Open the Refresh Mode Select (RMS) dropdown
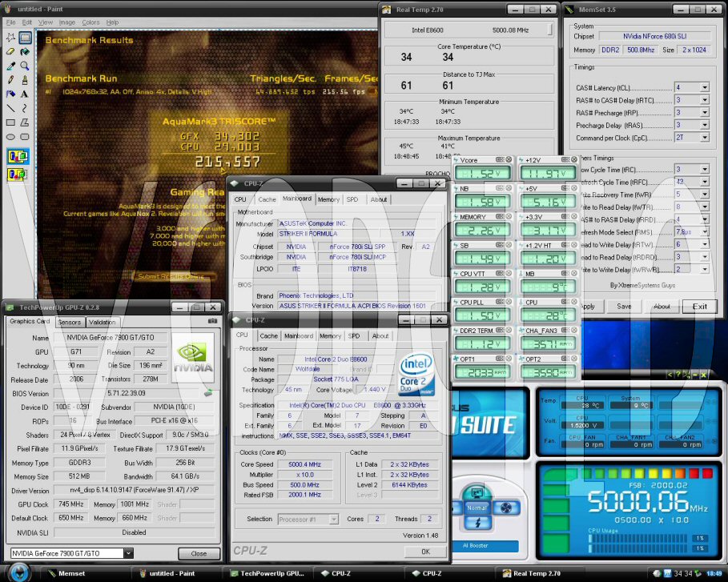 click(x=705, y=231)
